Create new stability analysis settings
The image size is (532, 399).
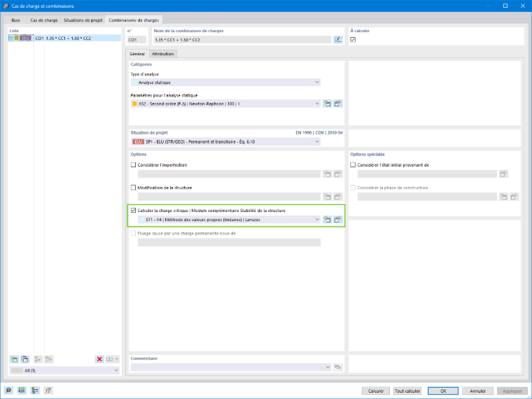[x=327, y=220]
